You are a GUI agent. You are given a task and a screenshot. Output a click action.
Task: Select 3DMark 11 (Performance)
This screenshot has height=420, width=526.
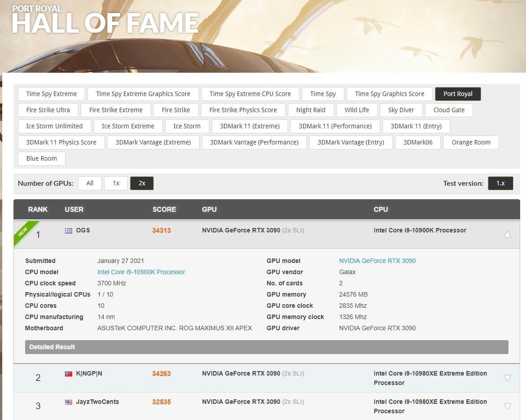[x=335, y=126]
